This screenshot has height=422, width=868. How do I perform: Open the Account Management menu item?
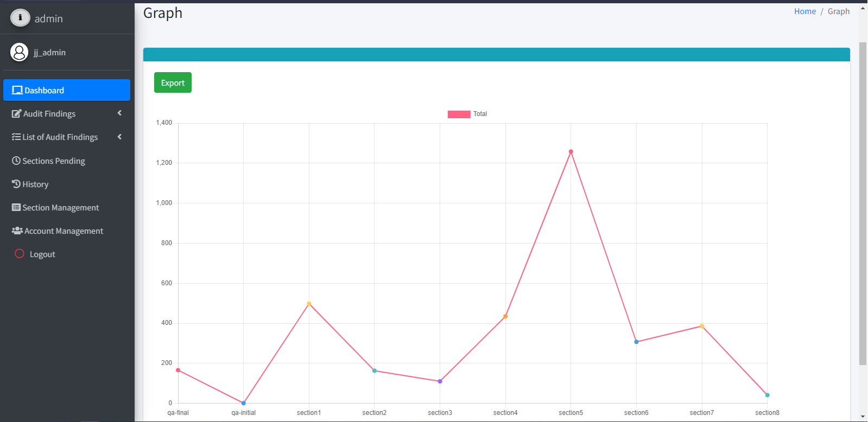[x=64, y=231]
